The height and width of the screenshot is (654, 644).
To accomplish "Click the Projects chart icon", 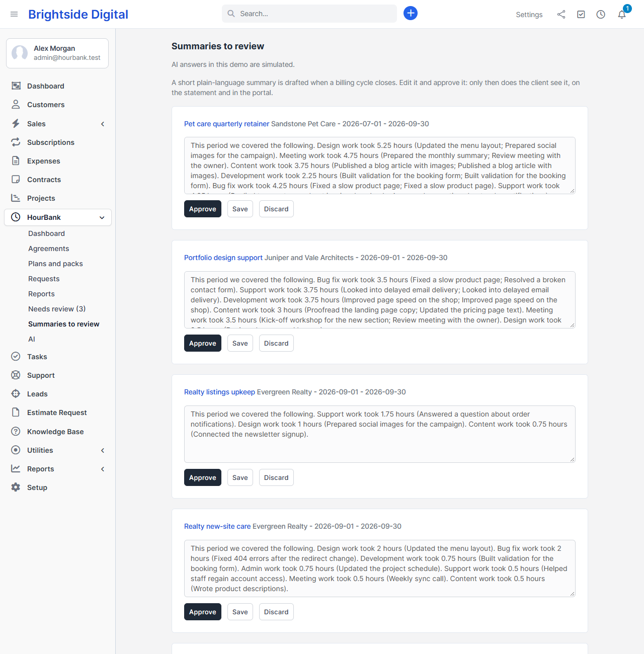I will [x=16, y=198].
